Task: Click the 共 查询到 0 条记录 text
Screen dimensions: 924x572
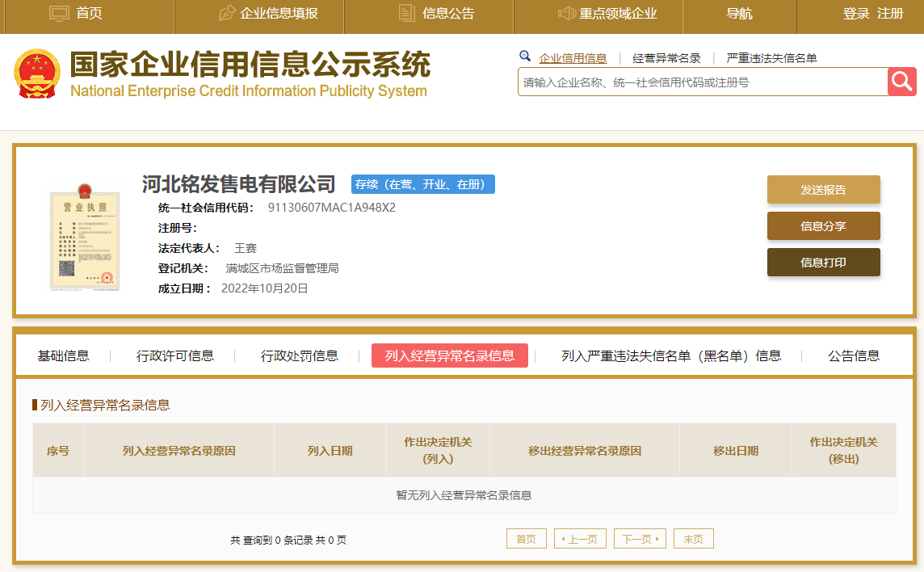Action: 271,540
